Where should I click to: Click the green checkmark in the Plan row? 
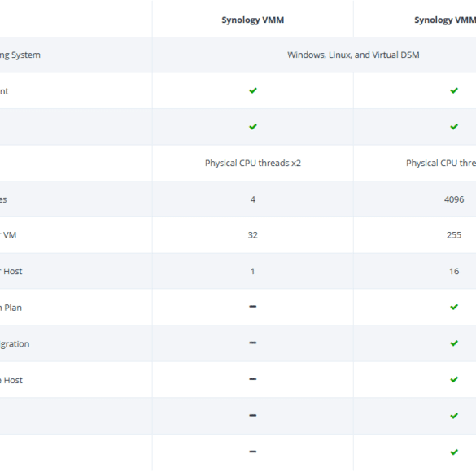(454, 307)
